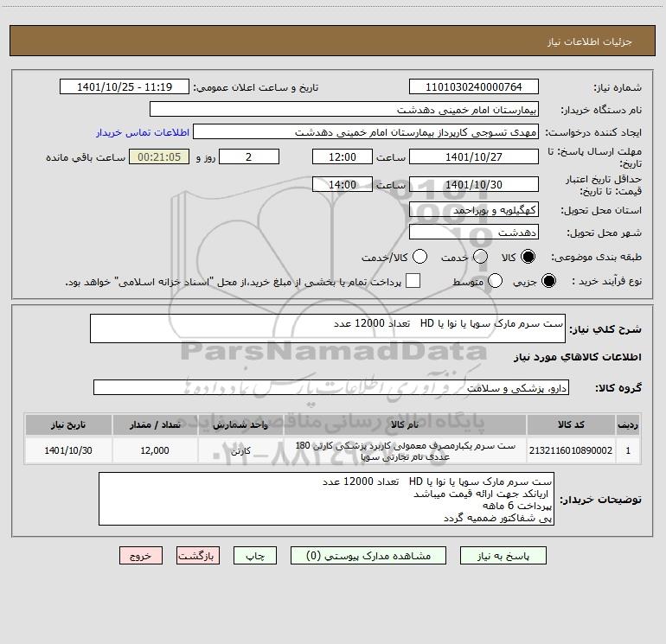Screen dimensions: 666x644
Task: Click product code 2132116010890002 cell
Action: [571, 450]
